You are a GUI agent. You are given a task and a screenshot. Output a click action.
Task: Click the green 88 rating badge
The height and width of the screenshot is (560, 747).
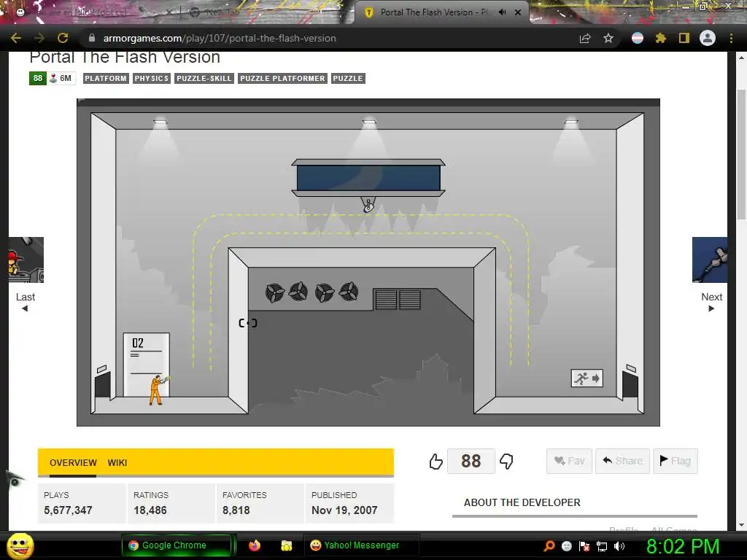[x=38, y=78]
